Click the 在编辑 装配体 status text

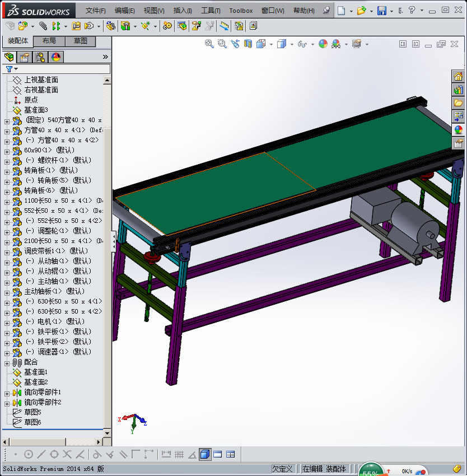(324, 469)
